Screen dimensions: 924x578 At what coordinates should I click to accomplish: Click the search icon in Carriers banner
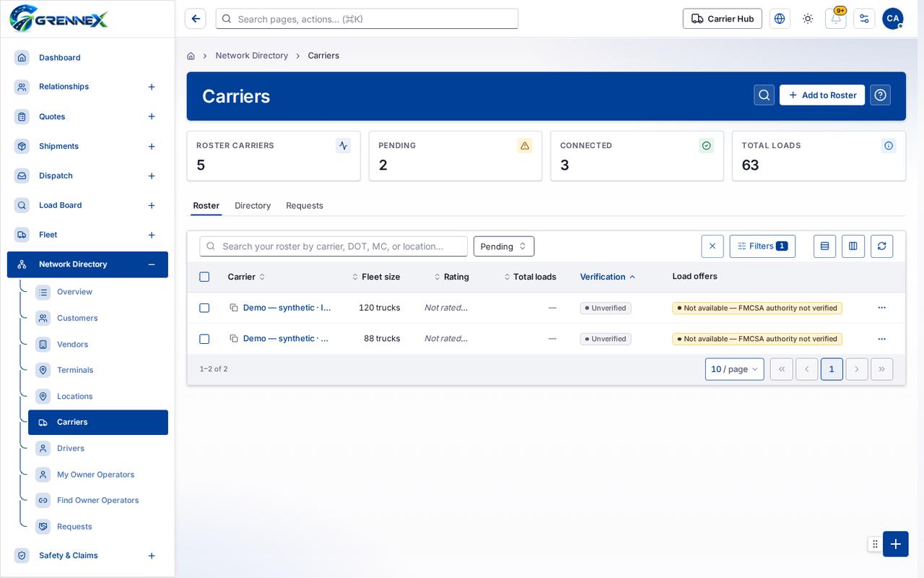tap(764, 95)
